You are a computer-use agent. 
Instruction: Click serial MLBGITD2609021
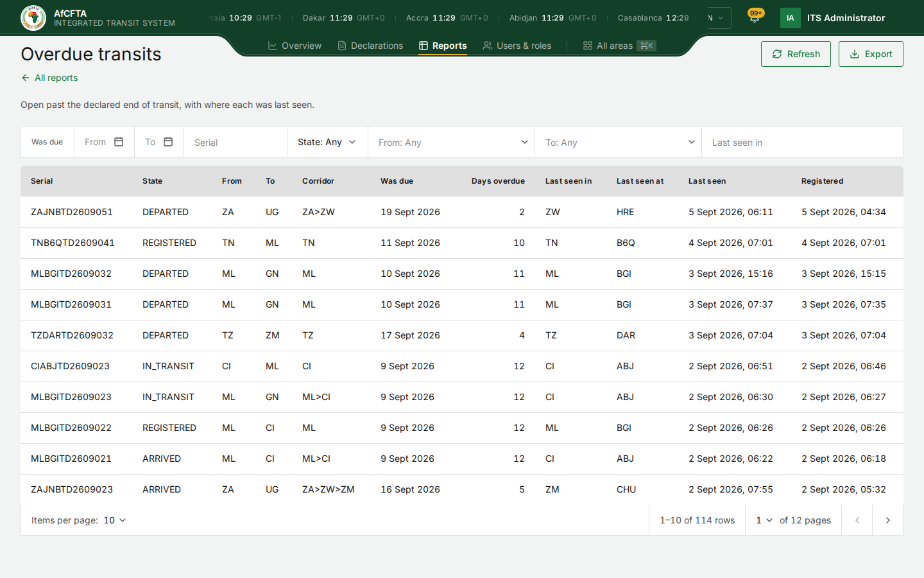click(x=71, y=459)
